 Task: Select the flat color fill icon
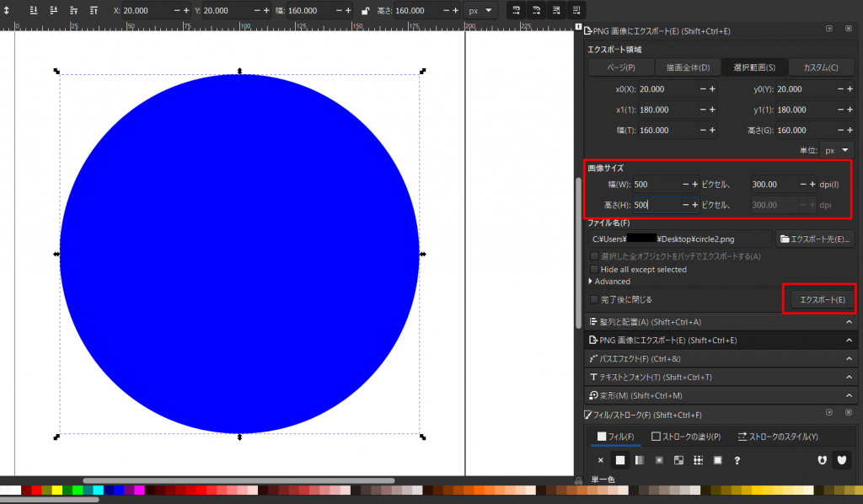pyautogui.click(x=620, y=460)
